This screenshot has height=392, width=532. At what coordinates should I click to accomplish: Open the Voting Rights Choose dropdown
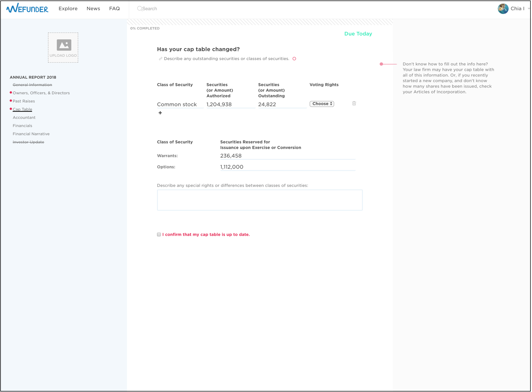pyautogui.click(x=322, y=104)
